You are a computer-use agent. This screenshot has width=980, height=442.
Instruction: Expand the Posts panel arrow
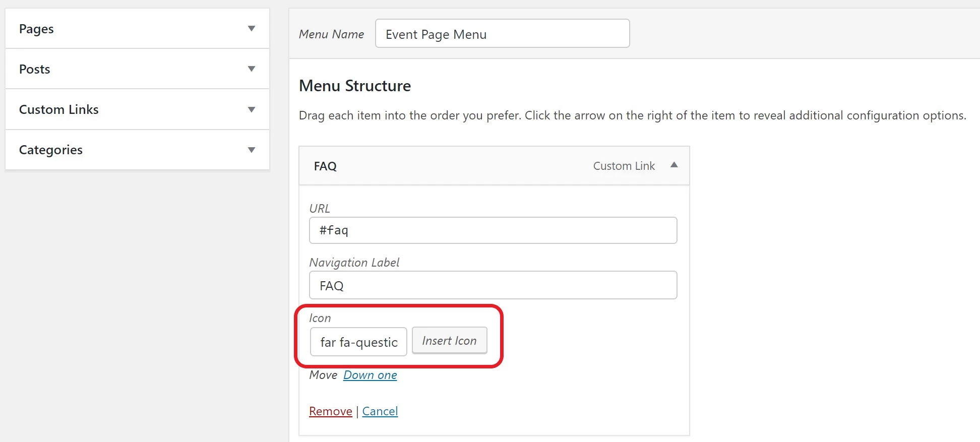click(x=251, y=69)
